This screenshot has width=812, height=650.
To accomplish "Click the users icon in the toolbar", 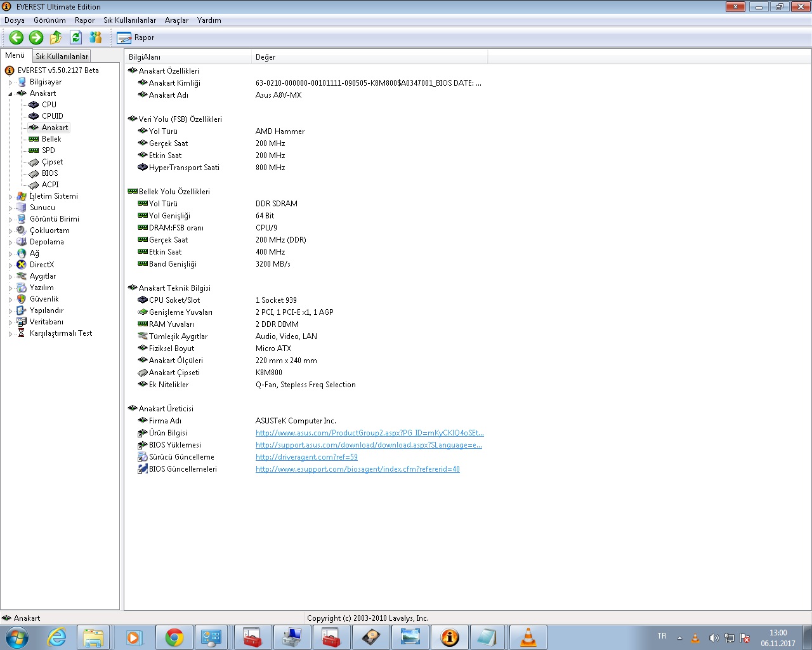I will point(96,37).
